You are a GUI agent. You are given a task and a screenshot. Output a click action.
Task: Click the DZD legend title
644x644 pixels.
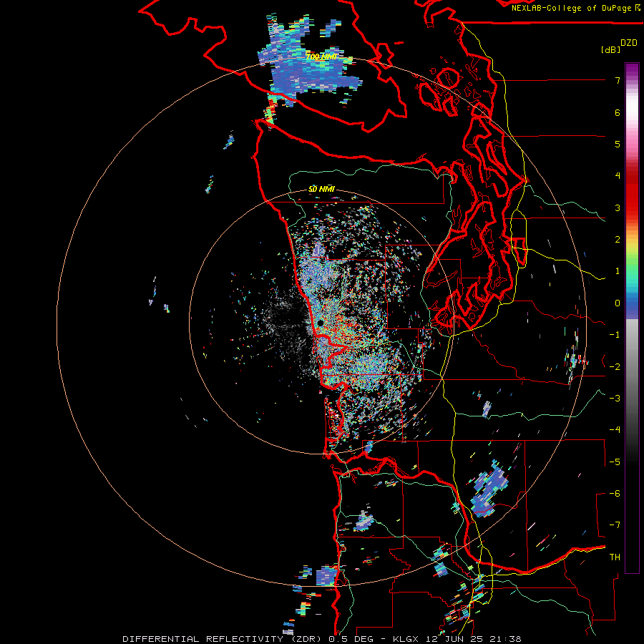[629, 43]
